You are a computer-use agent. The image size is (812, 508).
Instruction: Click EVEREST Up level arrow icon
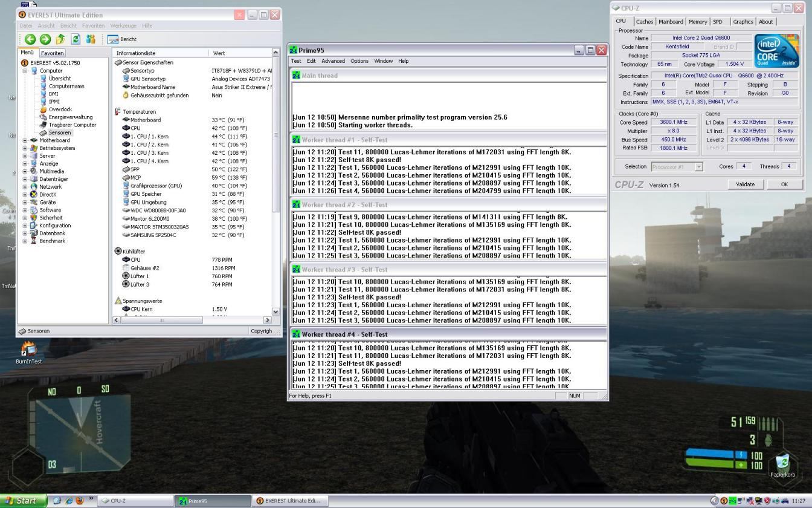pos(60,39)
